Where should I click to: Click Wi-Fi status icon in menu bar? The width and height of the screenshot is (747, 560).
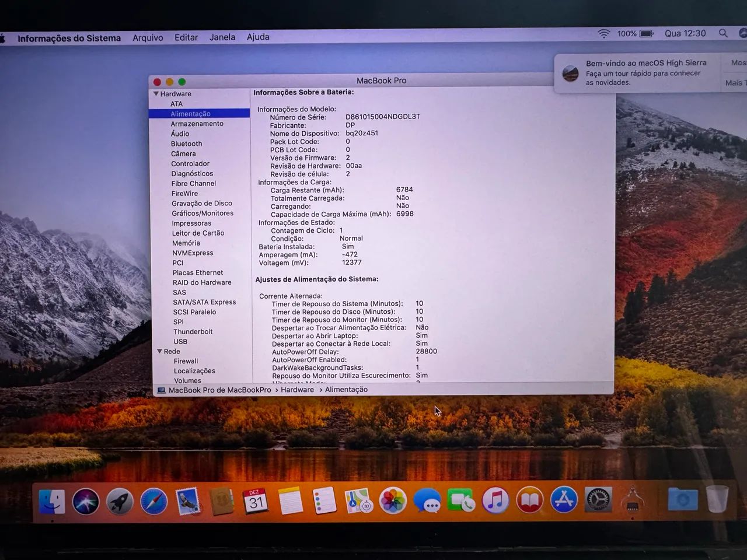click(604, 34)
